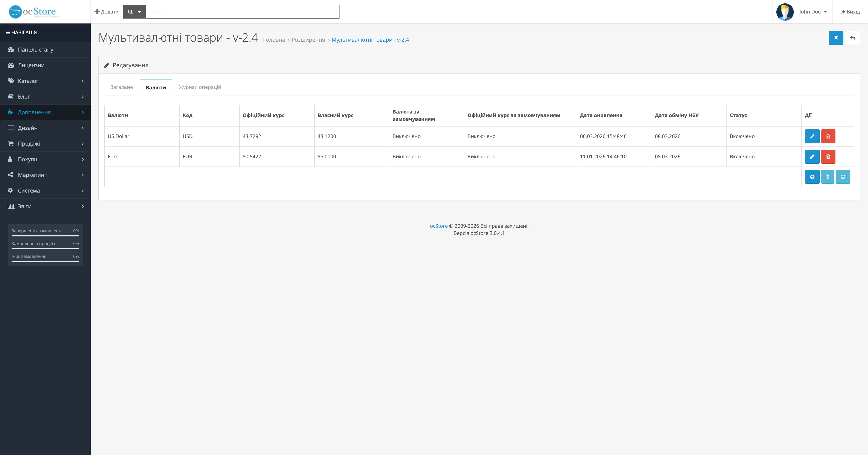The height and width of the screenshot is (455, 868).
Task: Click the dollar sign rate button
Action: pyautogui.click(x=827, y=177)
